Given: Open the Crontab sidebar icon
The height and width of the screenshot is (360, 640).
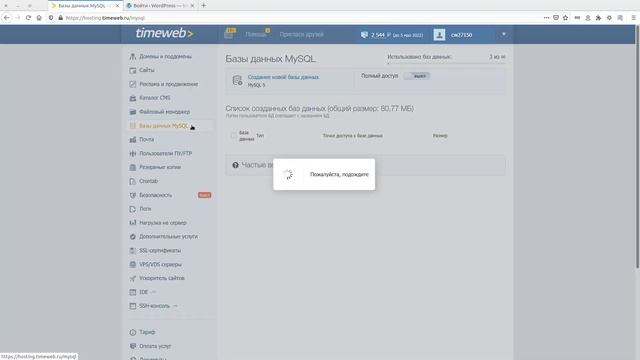Looking at the screenshot, I should (133, 181).
